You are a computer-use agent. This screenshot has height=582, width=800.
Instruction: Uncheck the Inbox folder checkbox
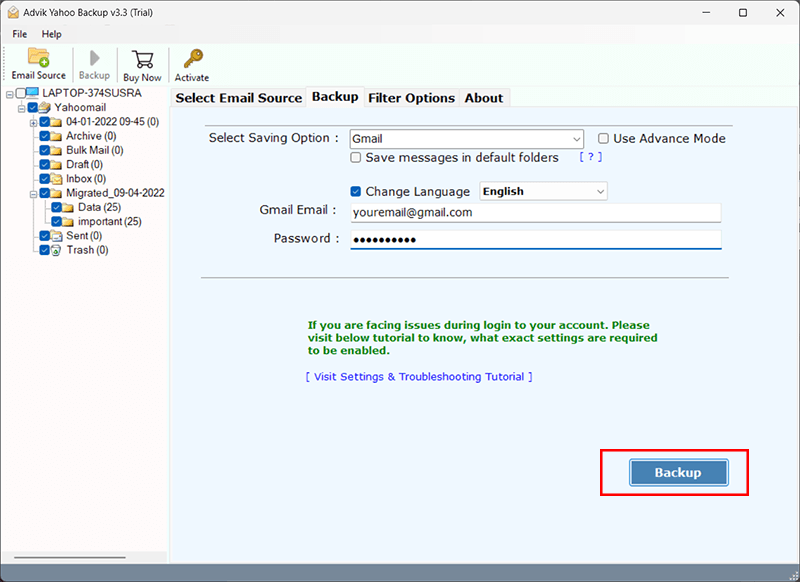44,179
